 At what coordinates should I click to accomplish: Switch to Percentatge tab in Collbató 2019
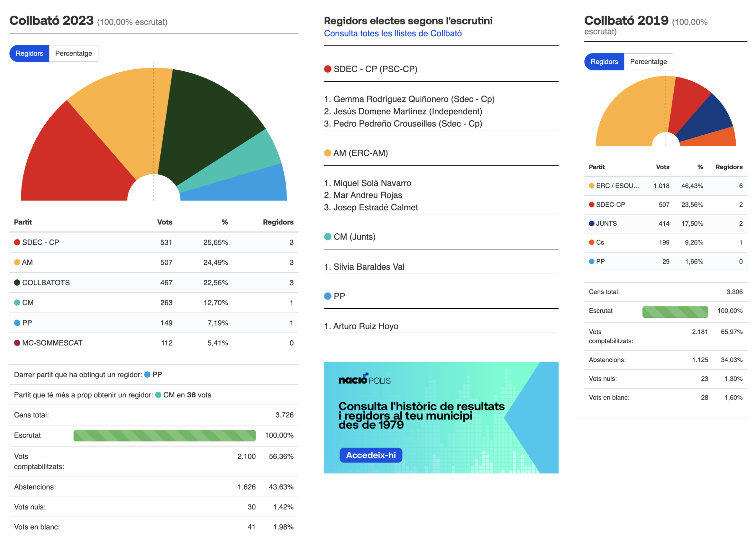[x=648, y=62]
